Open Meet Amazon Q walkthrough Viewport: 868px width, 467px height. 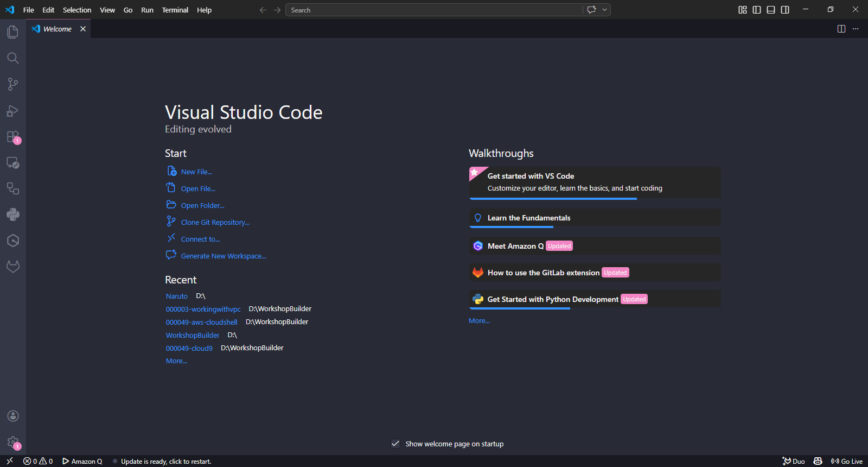(x=595, y=246)
